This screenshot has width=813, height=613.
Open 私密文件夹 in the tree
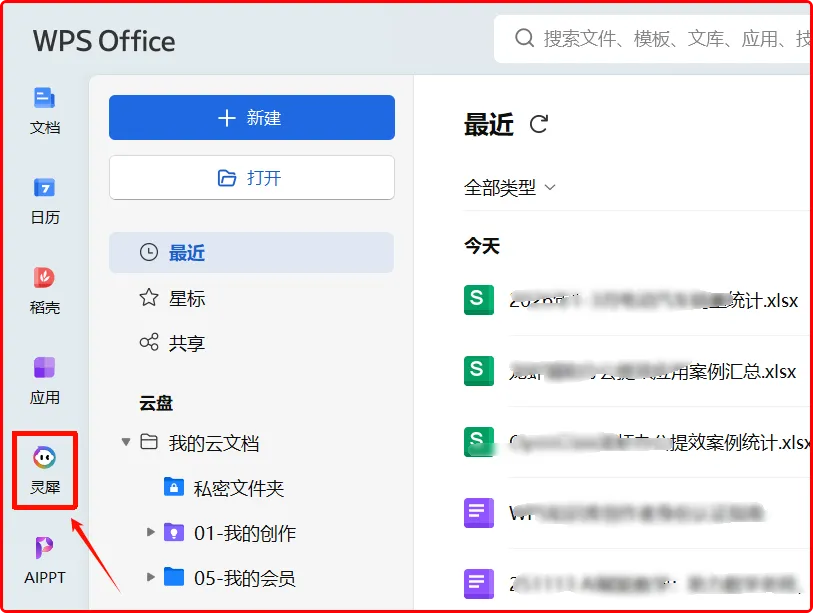coord(239,488)
